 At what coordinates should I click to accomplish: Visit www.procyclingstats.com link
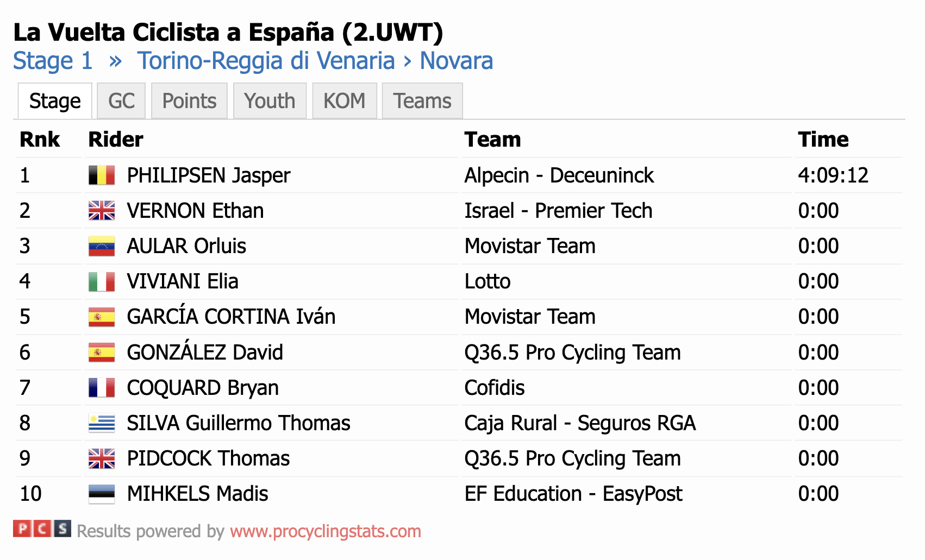tap(326, 531)
